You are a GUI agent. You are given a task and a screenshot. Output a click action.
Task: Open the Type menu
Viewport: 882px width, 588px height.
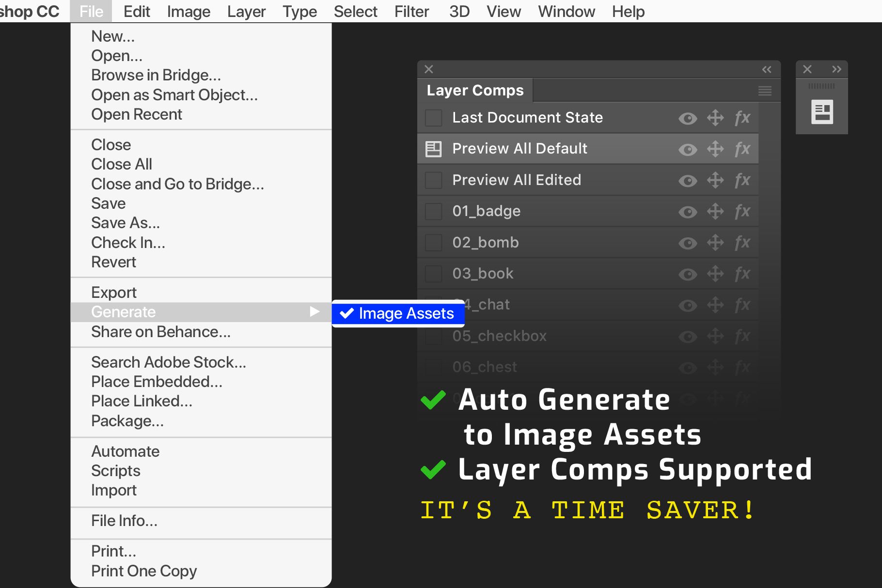[299, 11]
